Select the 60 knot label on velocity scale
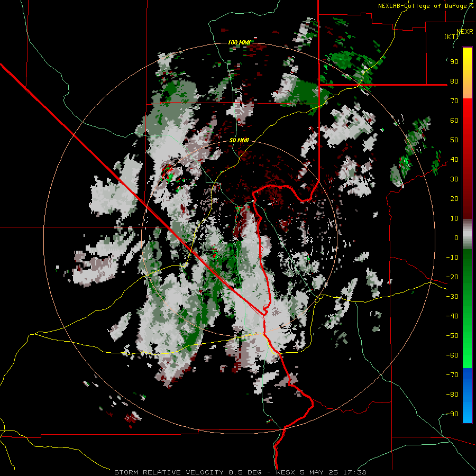This screenshot has height=476, width=476. [x=454, y=120]
